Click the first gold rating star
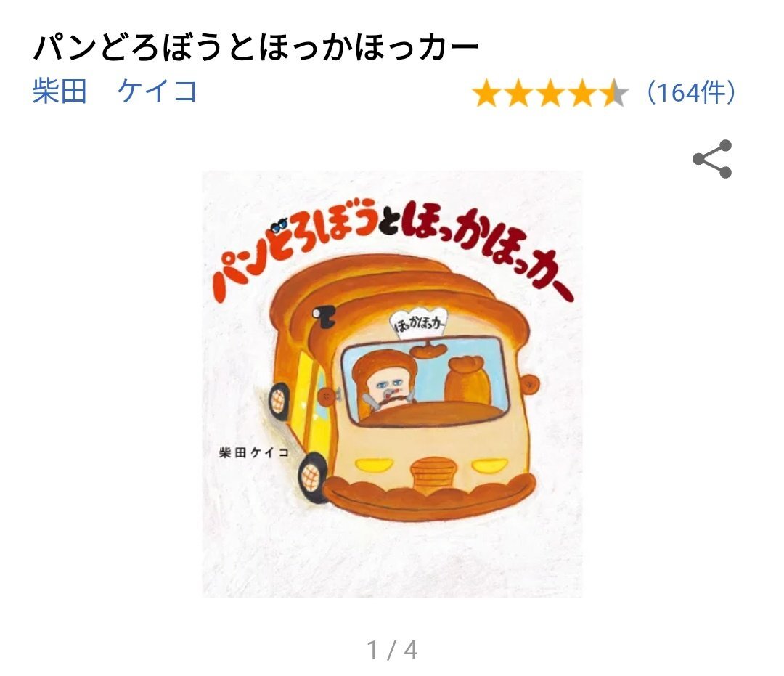 (x=486, y=94)
